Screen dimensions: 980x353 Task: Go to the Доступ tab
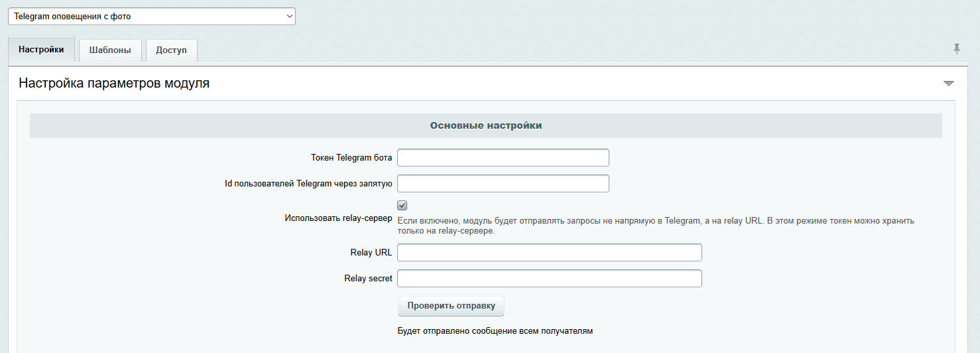click(x=171, y=50)
